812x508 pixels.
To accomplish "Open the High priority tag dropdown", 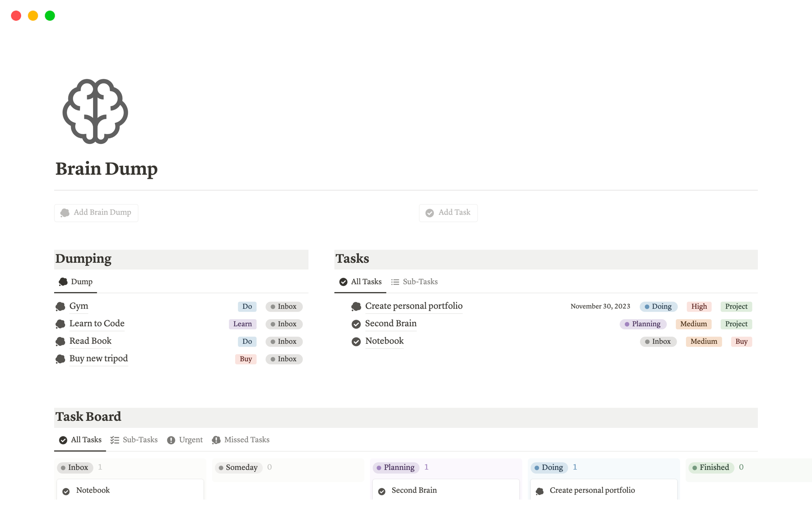I will click(x=699, y=306).
